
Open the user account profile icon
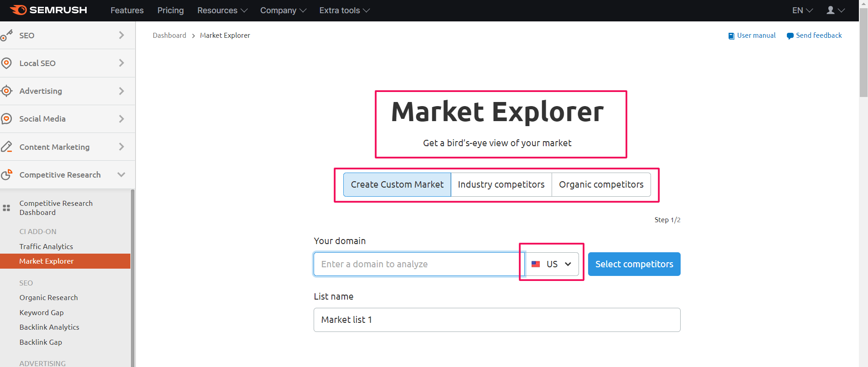click(x=831, y=10)
